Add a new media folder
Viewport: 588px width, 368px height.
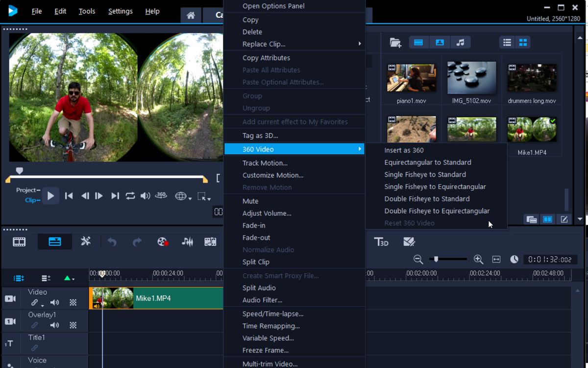tap(395, 42)
